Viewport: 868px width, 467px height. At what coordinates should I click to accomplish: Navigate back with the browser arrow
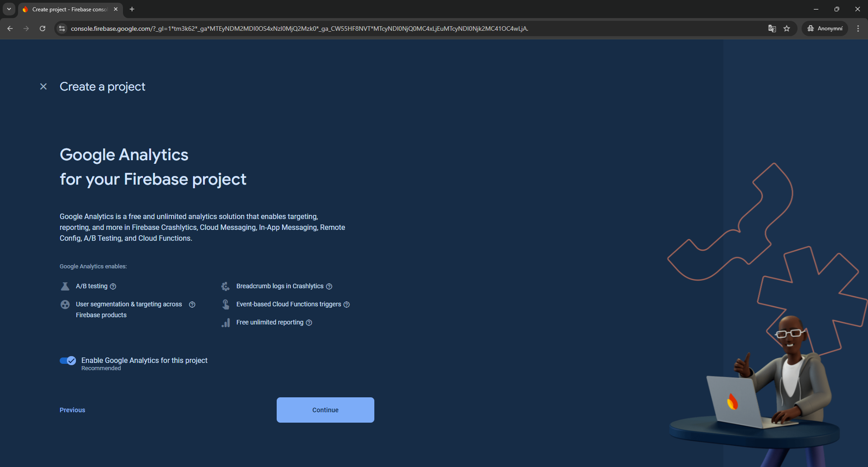[10, 29]
